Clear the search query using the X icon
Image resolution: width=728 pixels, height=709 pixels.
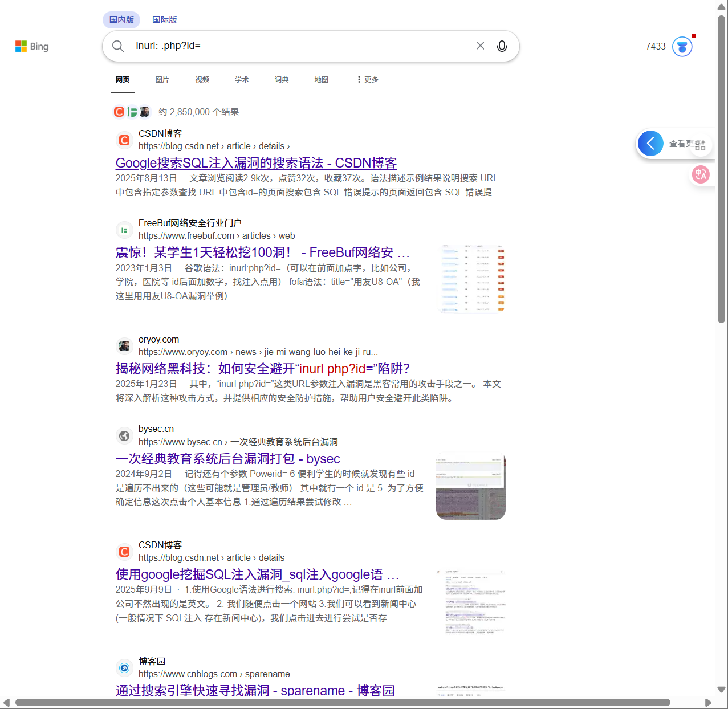tap(480, 46)
